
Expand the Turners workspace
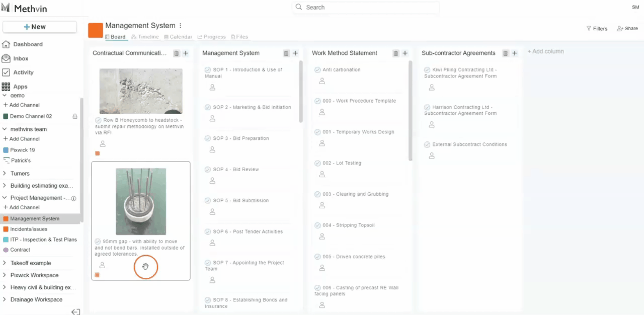(4, 173)
